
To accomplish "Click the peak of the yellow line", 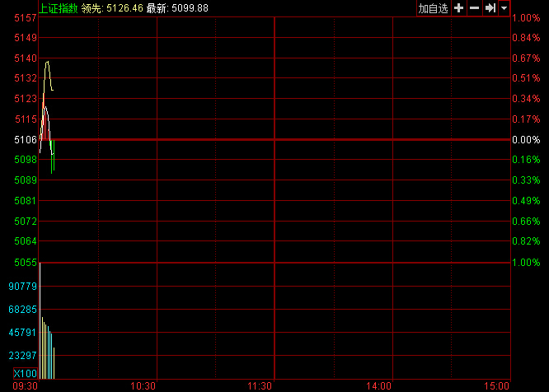I will click(47, 62).
